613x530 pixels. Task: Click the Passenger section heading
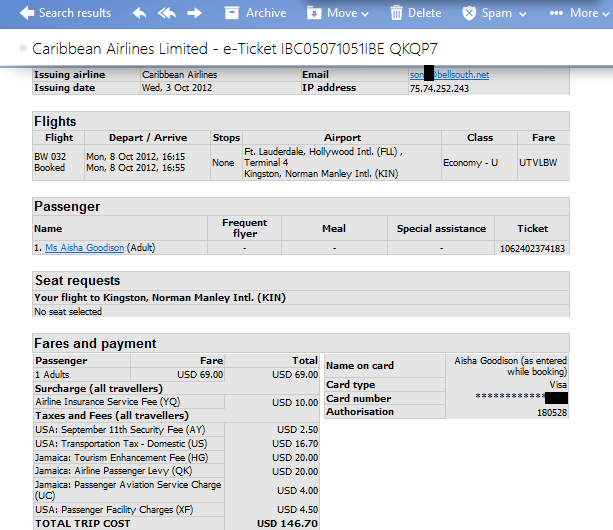tap(67, 206)
